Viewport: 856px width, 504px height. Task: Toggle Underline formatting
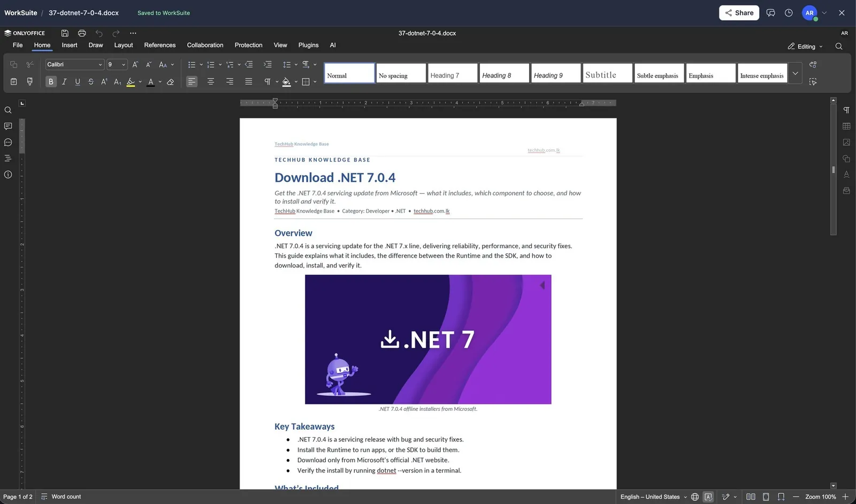(x=78, y=82)
